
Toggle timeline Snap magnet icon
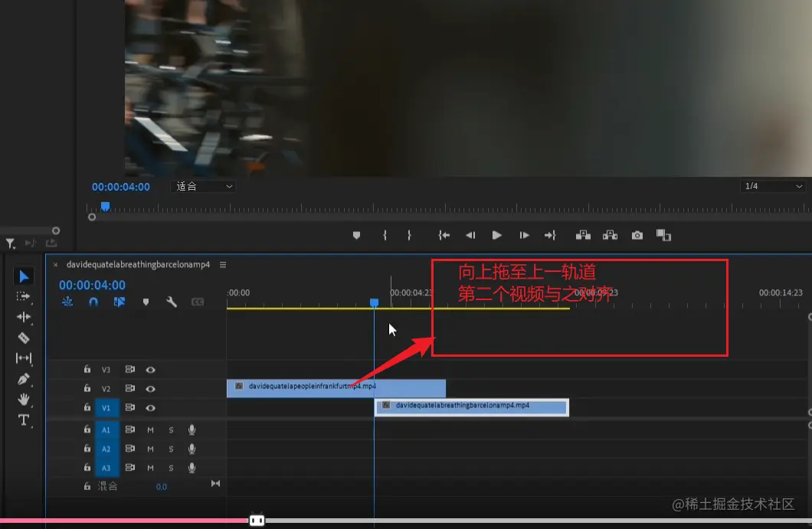pos(93,302)
